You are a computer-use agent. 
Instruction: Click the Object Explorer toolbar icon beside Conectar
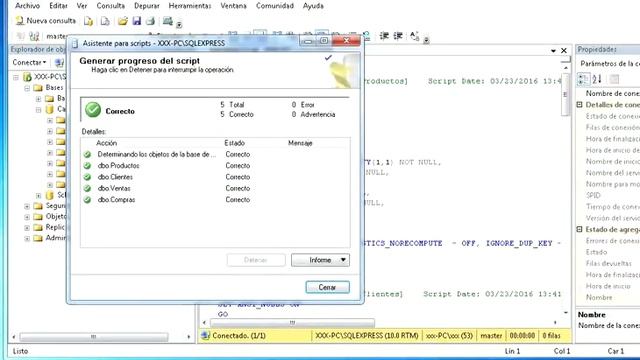[x=59, y=62]
